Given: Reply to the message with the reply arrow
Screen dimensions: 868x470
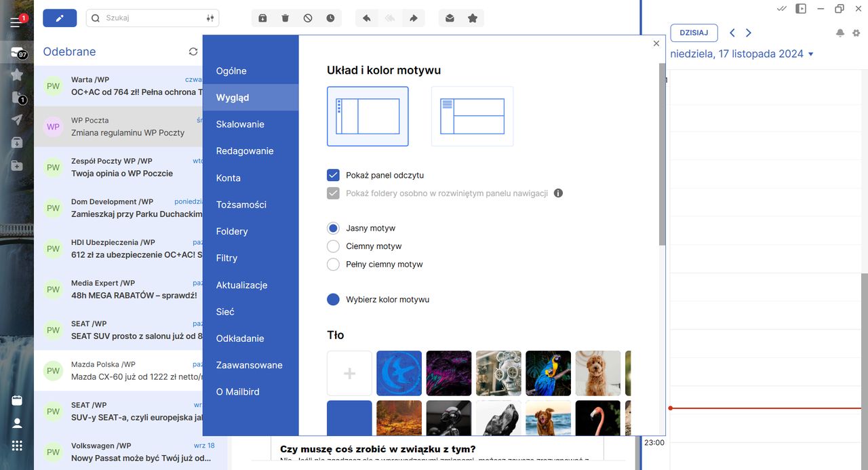Looking at the screenshot, I should pos(367,18).
